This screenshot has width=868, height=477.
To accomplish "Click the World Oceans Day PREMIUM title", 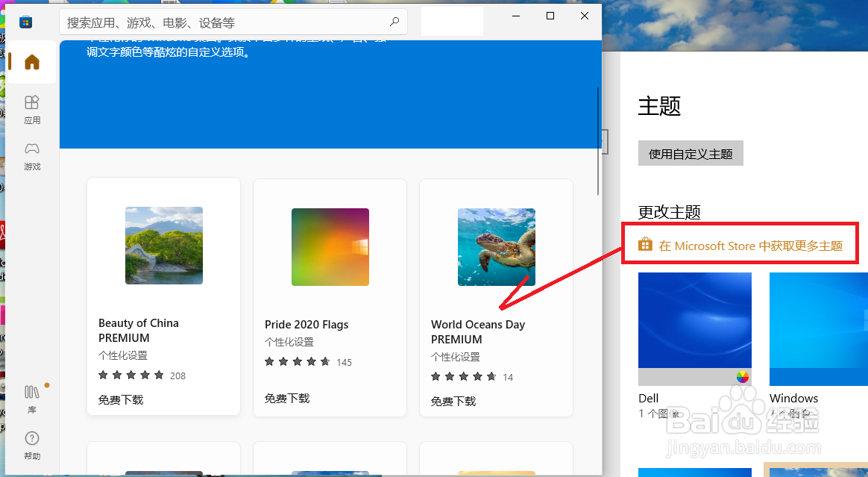I will click(478, 332).
